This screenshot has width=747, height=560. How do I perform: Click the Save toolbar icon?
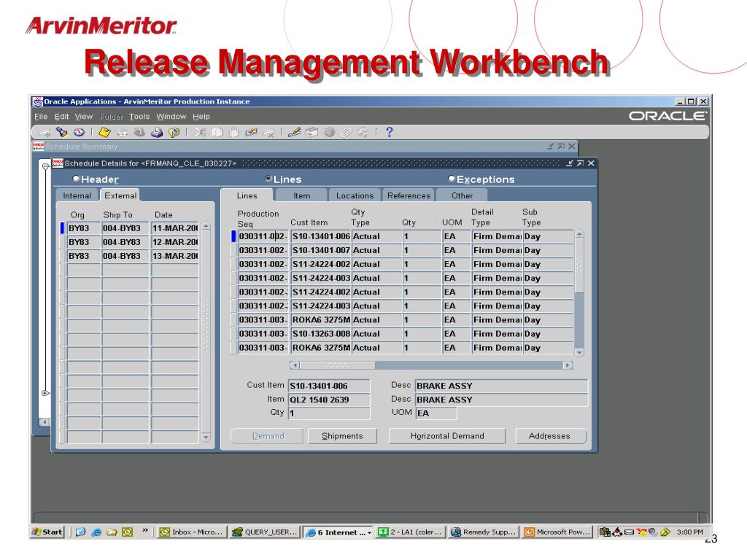(105, 132)
